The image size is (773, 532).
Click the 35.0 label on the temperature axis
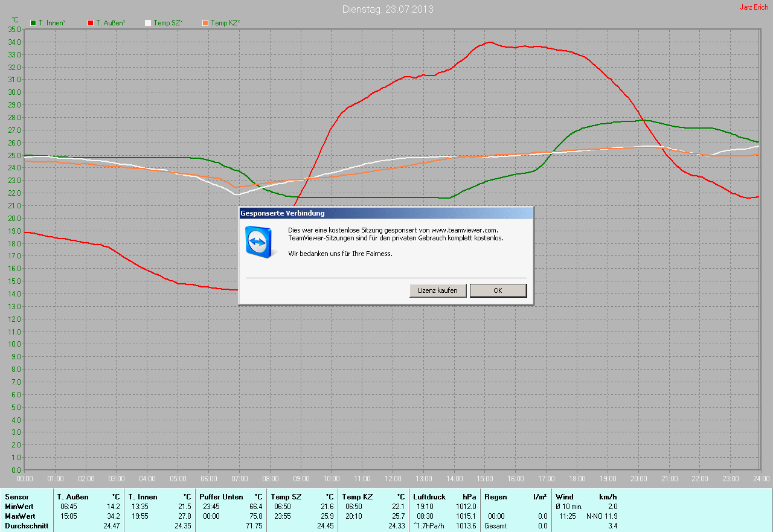coord(14,29)
